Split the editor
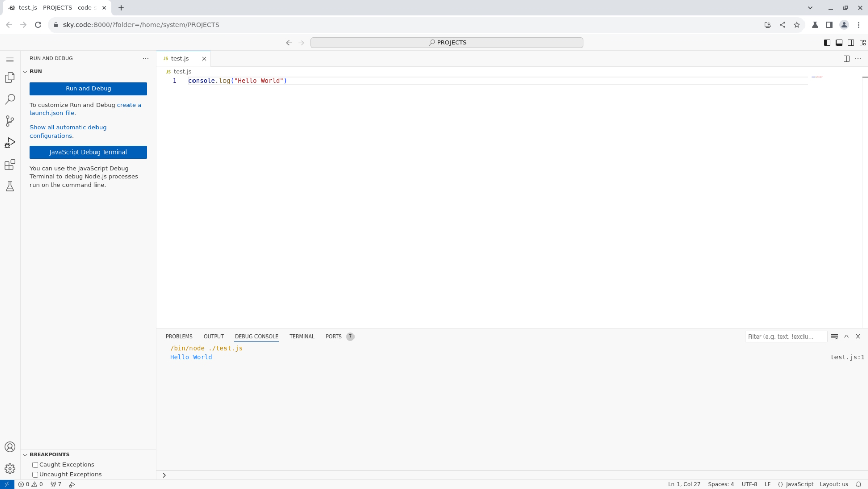 coord(846,58)
